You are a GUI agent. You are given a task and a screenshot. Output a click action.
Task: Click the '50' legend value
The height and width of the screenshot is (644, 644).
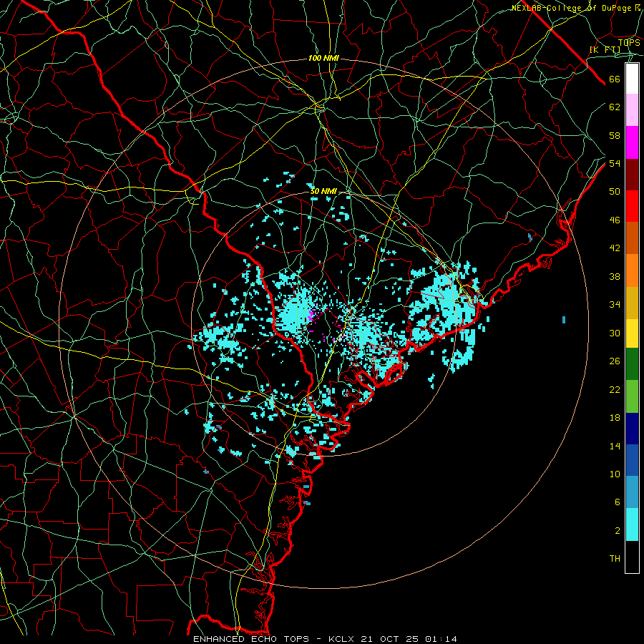pyautogui.click(x=615, y=192)
